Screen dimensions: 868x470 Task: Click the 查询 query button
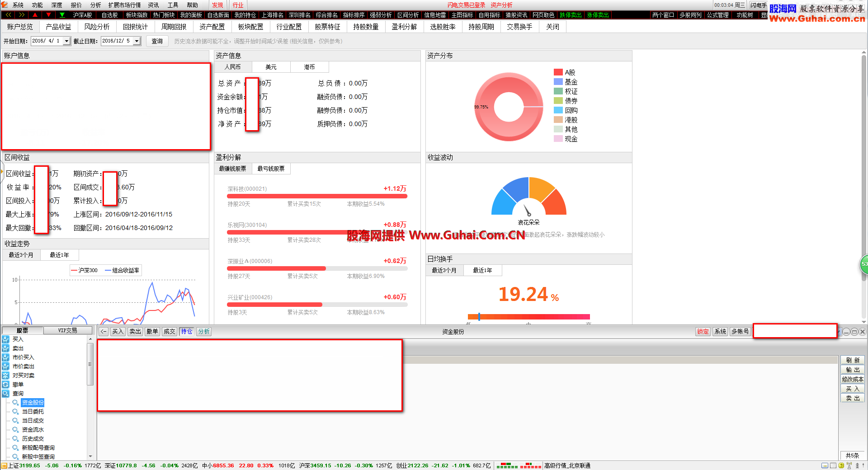157,41
